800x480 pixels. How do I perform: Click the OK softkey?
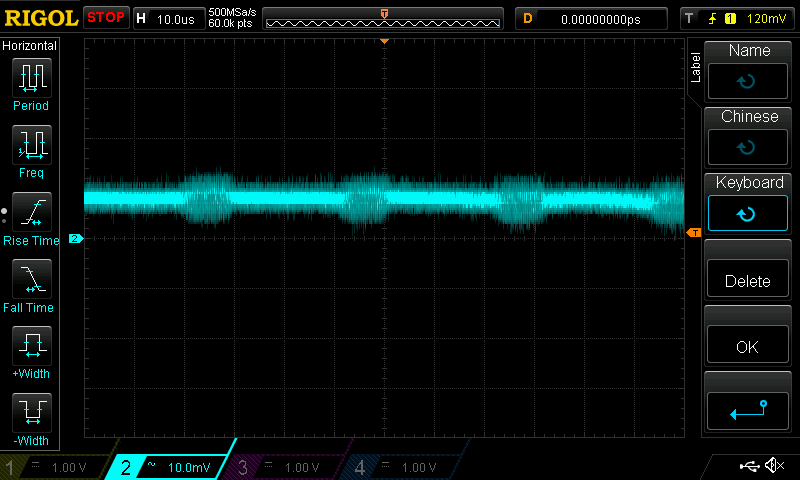coord(747,345)
